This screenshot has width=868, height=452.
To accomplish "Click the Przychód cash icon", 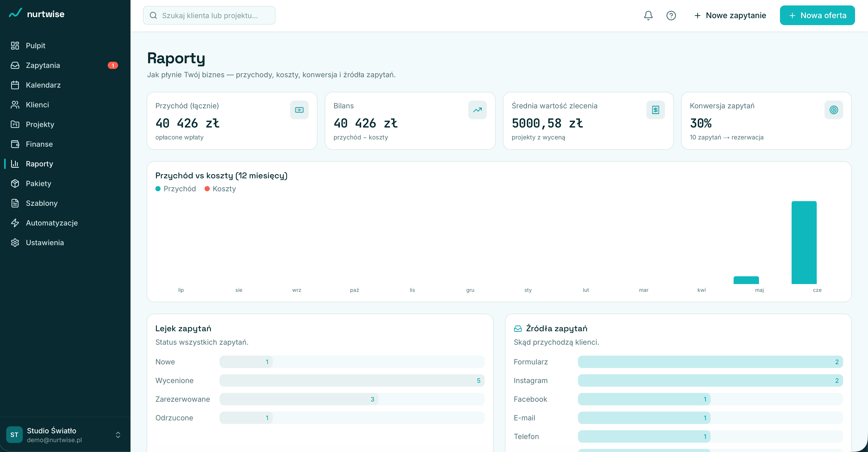I will tap(299, 110).
